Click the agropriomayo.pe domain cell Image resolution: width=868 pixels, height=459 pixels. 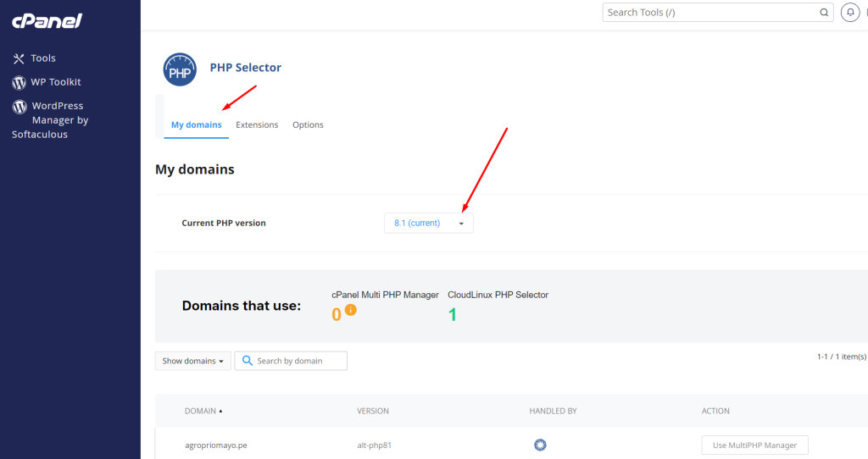216,445
